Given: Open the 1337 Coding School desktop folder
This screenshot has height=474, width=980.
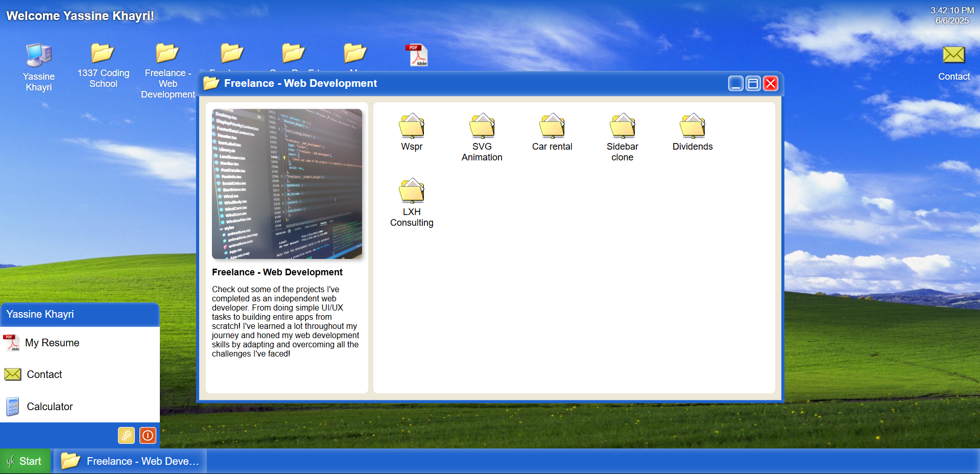Looking at the screenshot, I should tap(103, 66).
